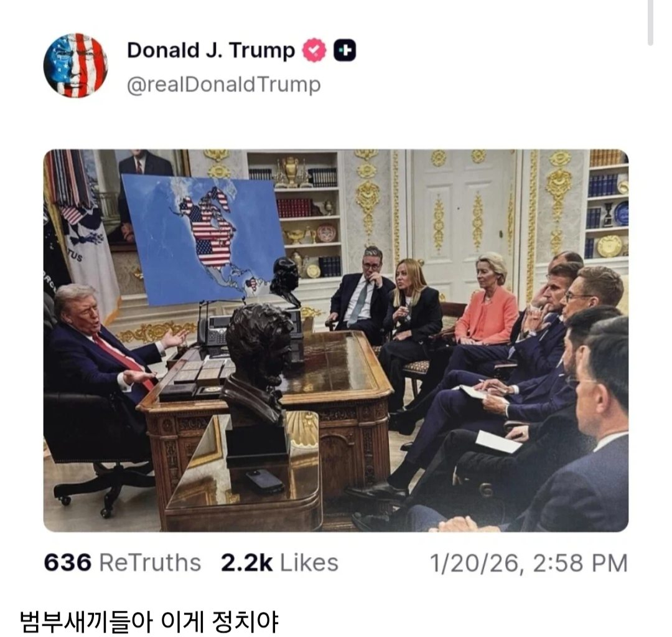View the 636 ReTruths count
The height and width of the screenshot is (637, 672).
coord(68,563)
